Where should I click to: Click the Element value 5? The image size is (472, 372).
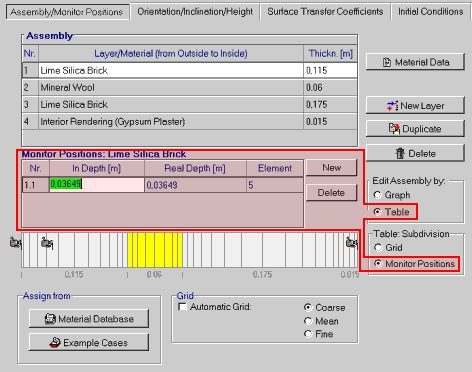tap(275, 185)
